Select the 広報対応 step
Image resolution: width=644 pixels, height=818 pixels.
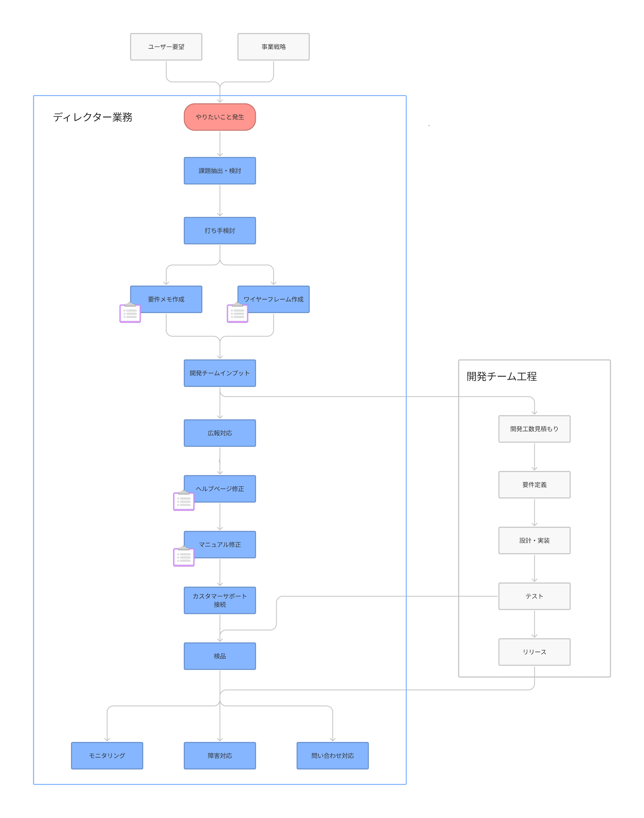[220, 433]
